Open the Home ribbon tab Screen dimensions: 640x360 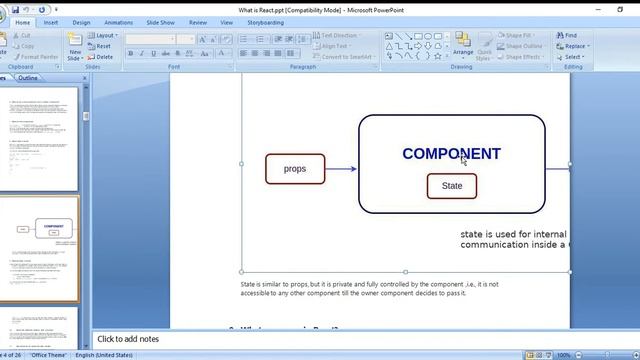(x=22, y=23)
